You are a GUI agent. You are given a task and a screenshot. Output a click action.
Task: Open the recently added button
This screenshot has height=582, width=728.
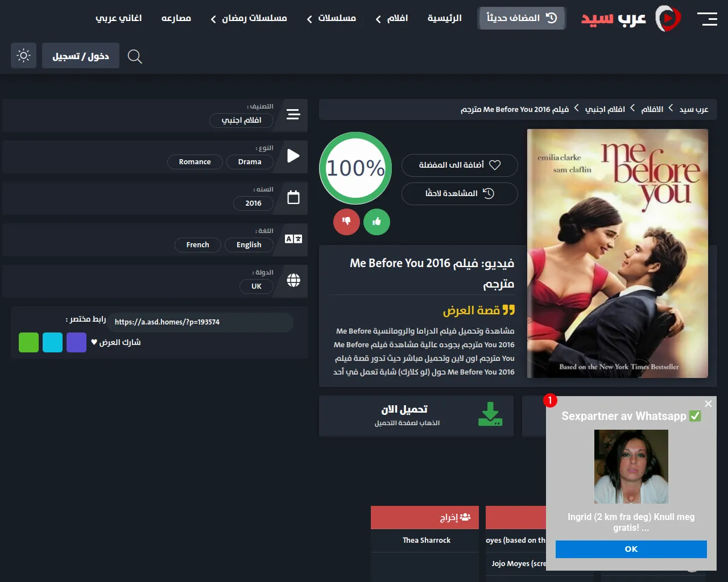click(x=522, y=18)
